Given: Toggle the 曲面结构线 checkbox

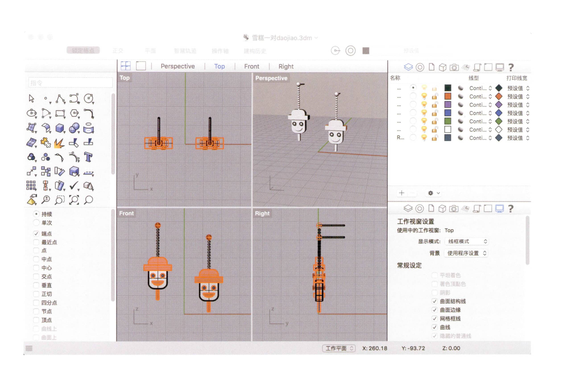Looking at the screenshot, I should 434,301.
